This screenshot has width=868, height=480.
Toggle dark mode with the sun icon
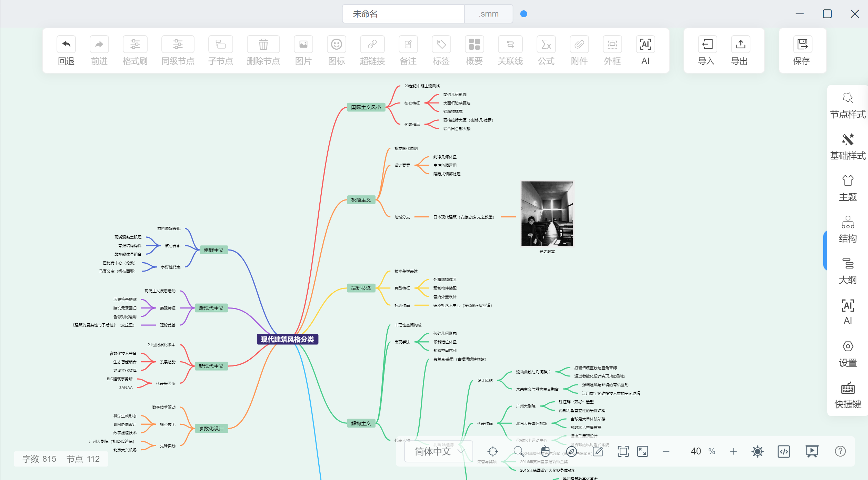(x=757, y=451)
